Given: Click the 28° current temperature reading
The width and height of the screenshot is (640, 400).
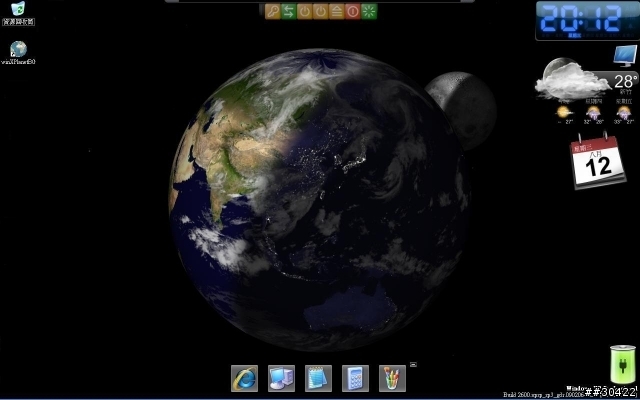Looking at the screenshot, I should point(626,82).
